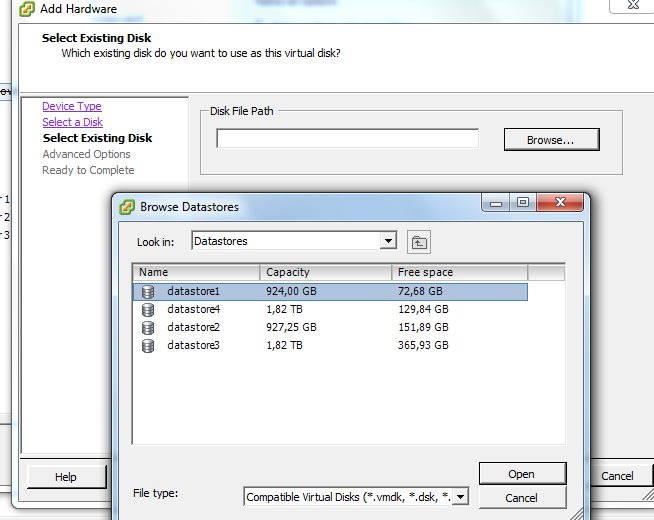The height and width of the screenshot is (520, 654).
Task: Close the Browse Datastores dialog
Action: click(560, 202)
